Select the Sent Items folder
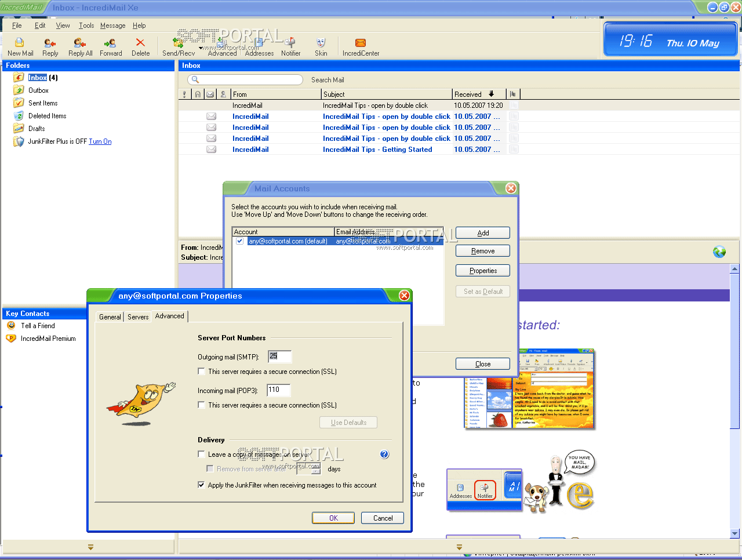The width and height of the screenshot is (742, 560). click(x=43, y=103)
